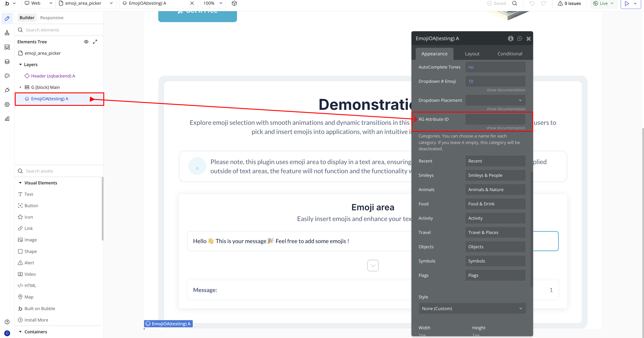Click the info icon in property editor
This screenshot has width=644, height=338.
click(511, 38)
